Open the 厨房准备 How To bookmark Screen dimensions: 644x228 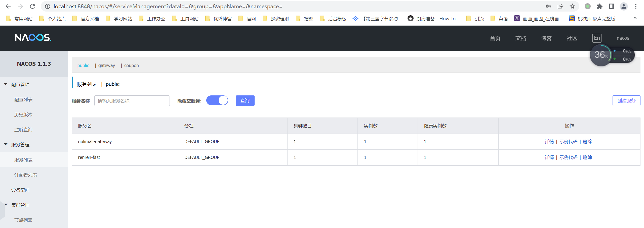(x=434, y=19)
